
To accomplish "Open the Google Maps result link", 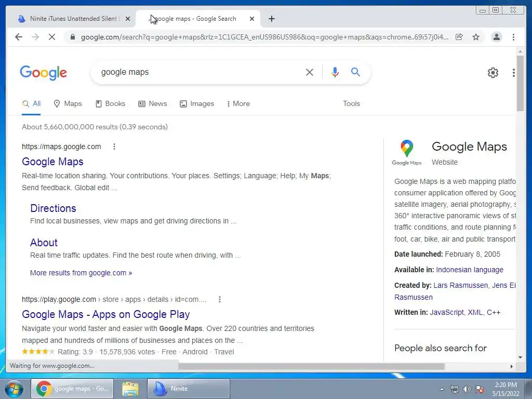I will point(52,162).
